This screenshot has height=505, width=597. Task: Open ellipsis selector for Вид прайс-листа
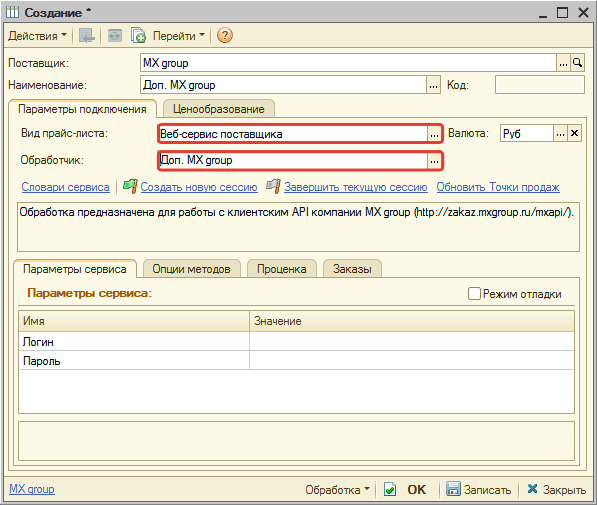pyautogui.click(x=434, y=134)
